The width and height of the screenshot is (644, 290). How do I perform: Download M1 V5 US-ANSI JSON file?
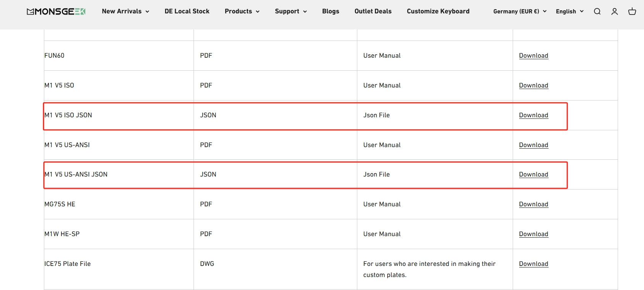point(533,175)
